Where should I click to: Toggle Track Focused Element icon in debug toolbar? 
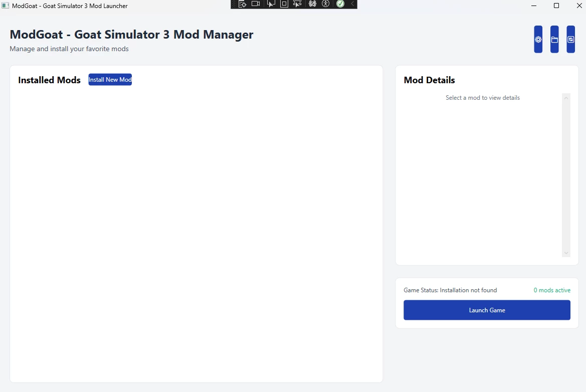point(297,4)
